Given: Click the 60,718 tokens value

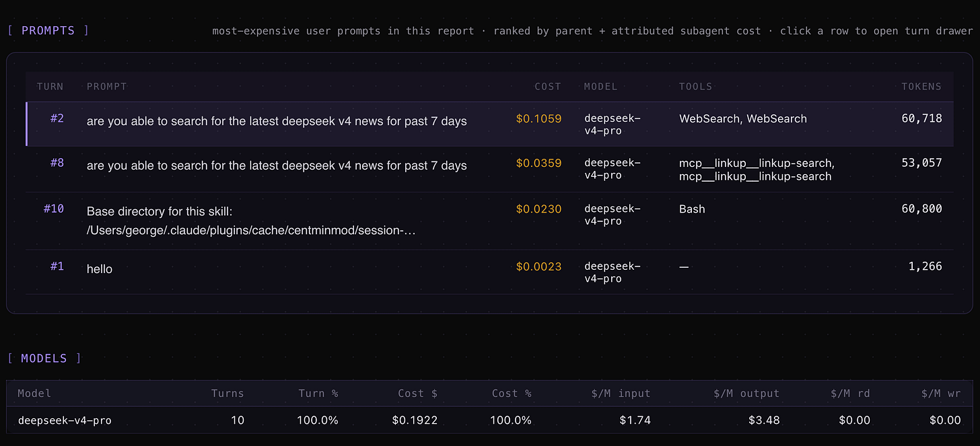Looking at the screenshot, I should (922, 118).
